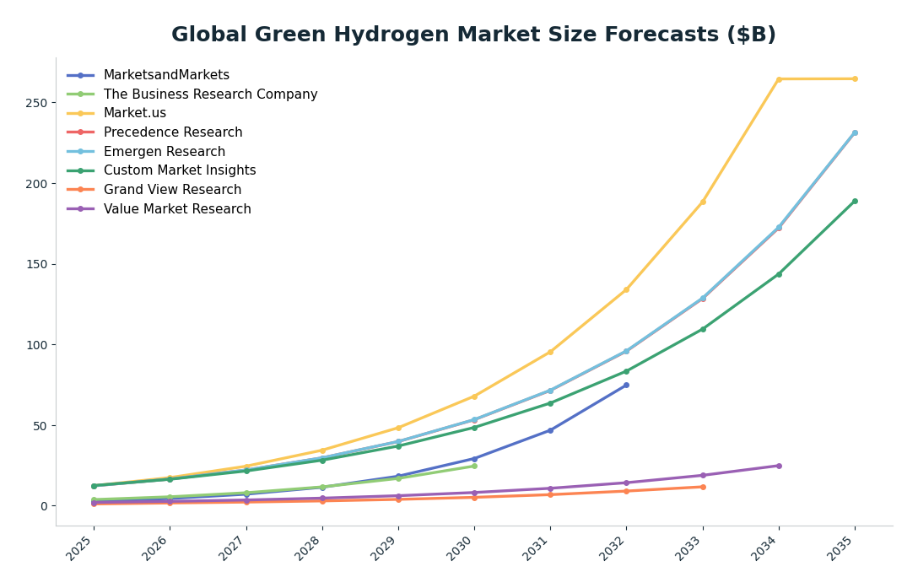Click the yellow Market.us legend swatch
This screenshot has width=918, height=588.
coord(81,113)
